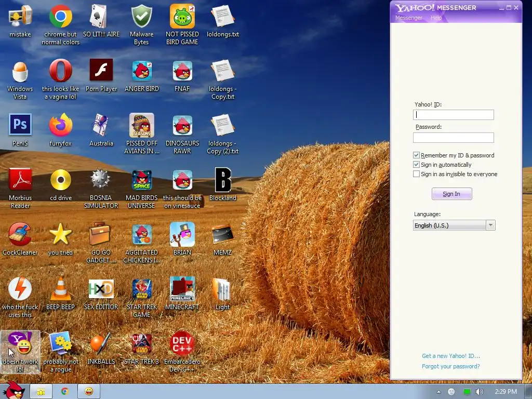Screen dimensions: 532x399
Task: Expand the Language dropdown arrow
Action: [x=490, y=225]
